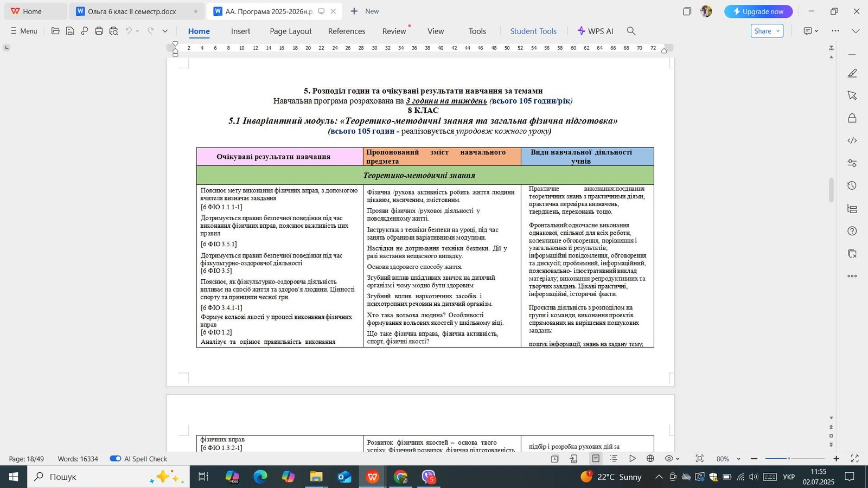Click the zoom in plus button
The height and width of the screenshot is (488, 868).
836,459
